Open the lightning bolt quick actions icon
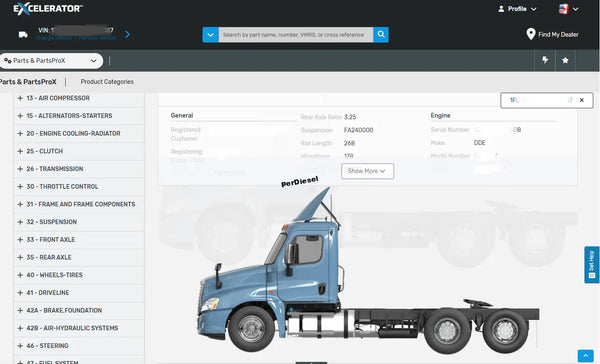The width and height of the screenshot is (600, 364). [545, 60]
